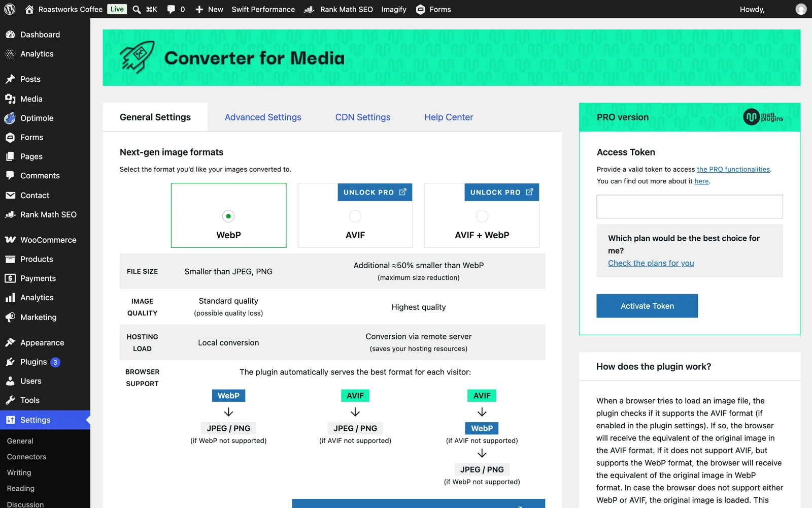Open Swift Performance in admin bar

[x=263, y=9]
